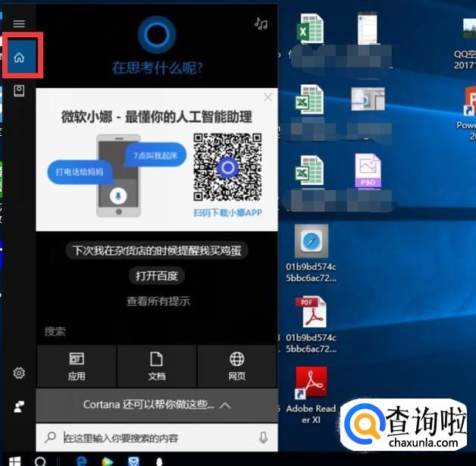
Task: Click the music recognition note icon
Action: pyautogui.click(x=261, y=23)
